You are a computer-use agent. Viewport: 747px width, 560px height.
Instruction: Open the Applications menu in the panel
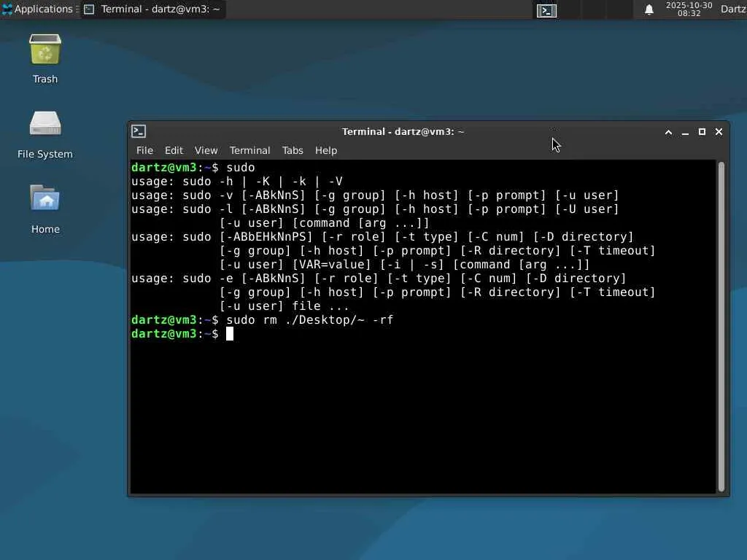(38, 9)
